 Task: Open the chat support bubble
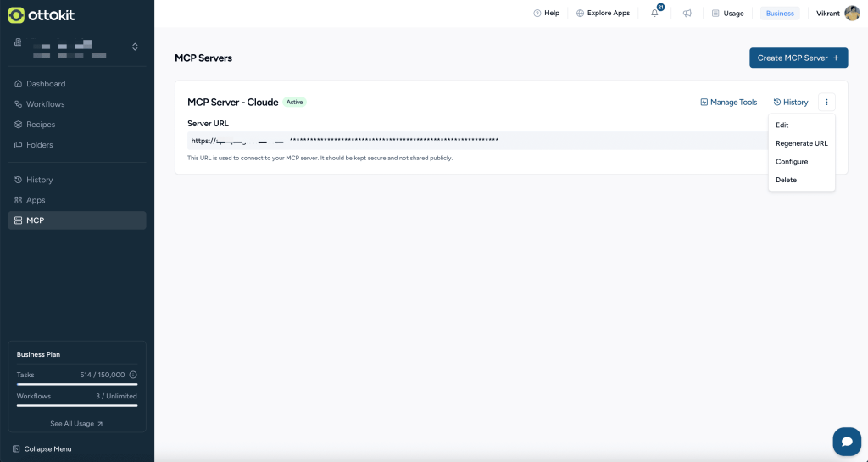pyautogui.click(x=846, y=441)
